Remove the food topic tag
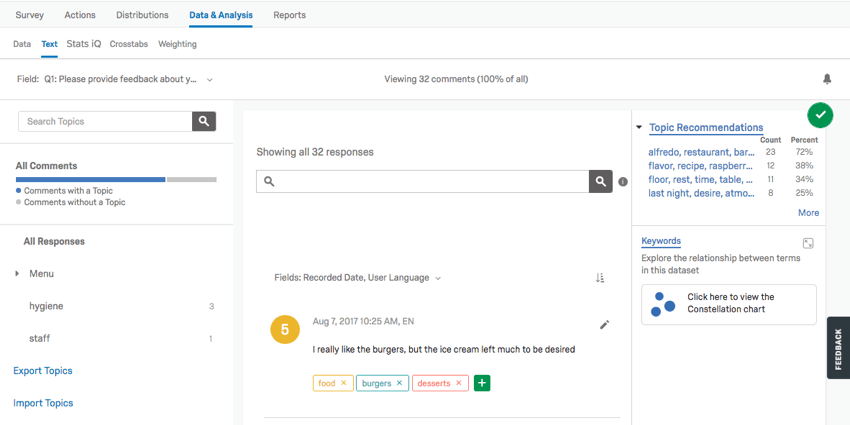Viewport: 850px width, 425px height. (344, 383)
